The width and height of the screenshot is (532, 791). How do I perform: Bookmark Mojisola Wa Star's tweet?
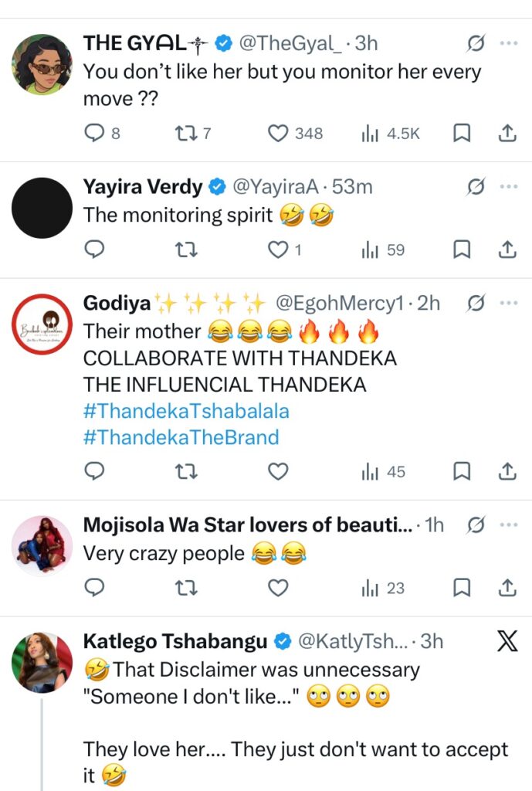461,588
